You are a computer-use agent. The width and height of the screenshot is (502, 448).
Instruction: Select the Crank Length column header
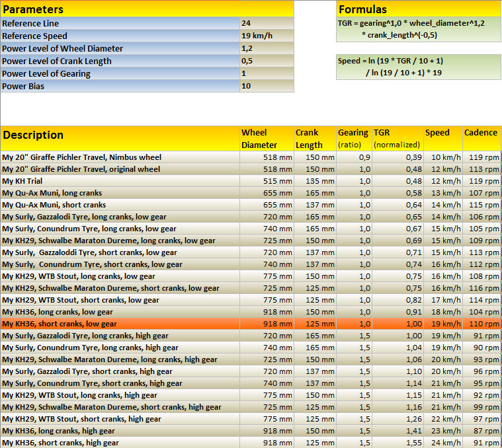point(314,138)
